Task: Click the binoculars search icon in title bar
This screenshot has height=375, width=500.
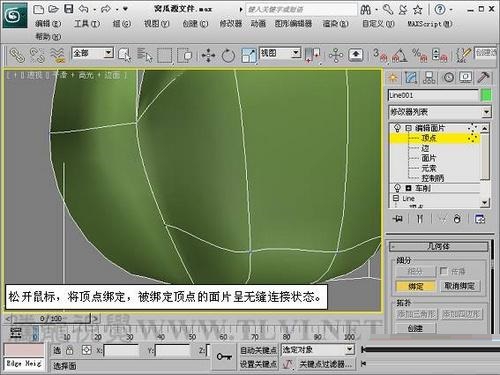Action: point(366,10)
